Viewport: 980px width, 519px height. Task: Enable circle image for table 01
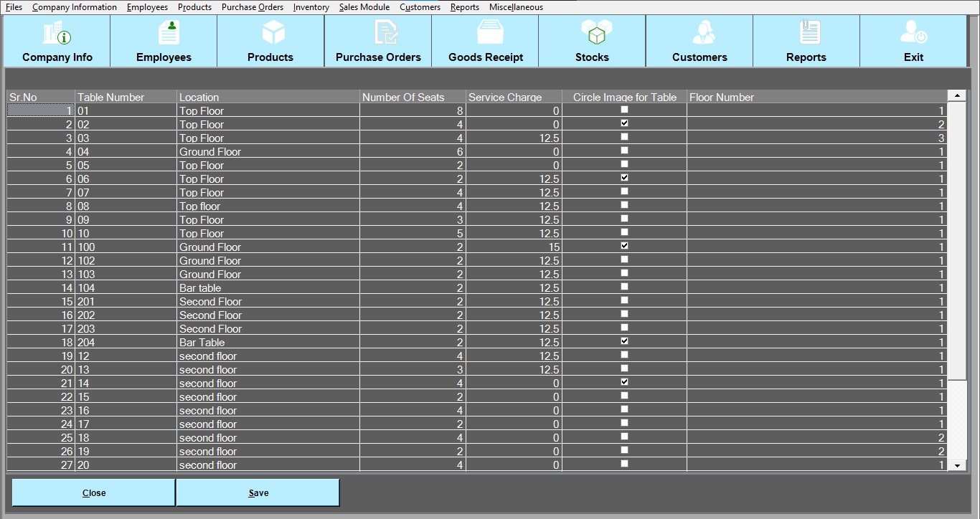(x=624, y=110)
